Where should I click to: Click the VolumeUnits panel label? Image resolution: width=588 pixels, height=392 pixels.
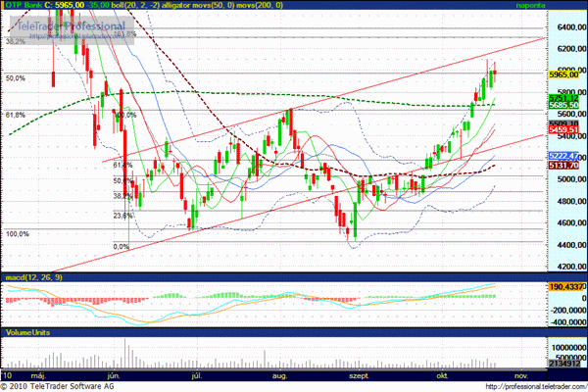[x=27, y=333]
